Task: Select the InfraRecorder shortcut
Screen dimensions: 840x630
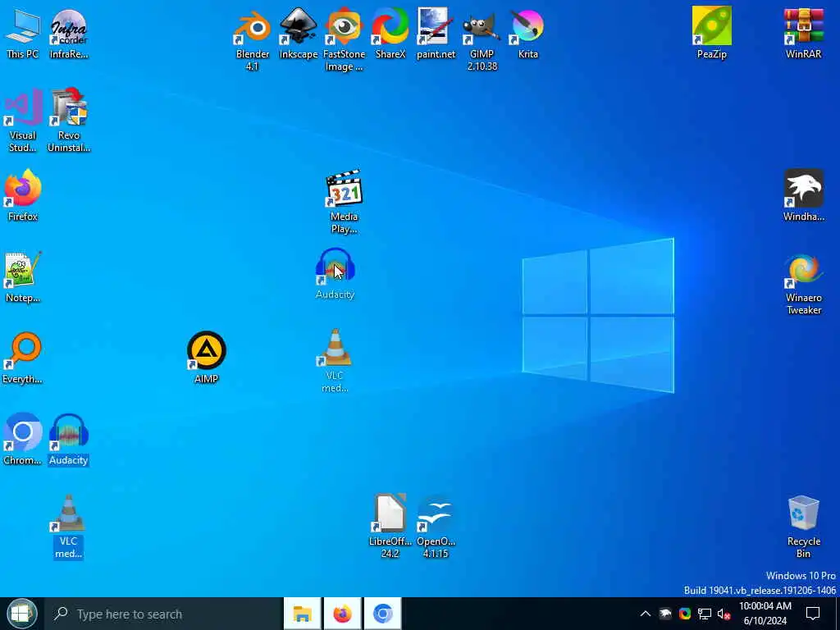Action: pyautogui.click(x=69, y=33)
